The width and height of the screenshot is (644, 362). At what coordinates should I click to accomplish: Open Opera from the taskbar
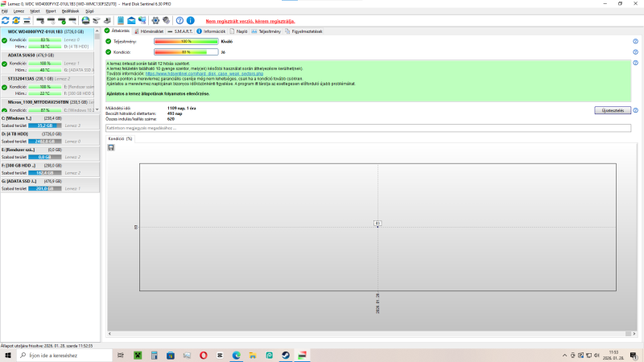pyautogui.click(x=204, y=356)
